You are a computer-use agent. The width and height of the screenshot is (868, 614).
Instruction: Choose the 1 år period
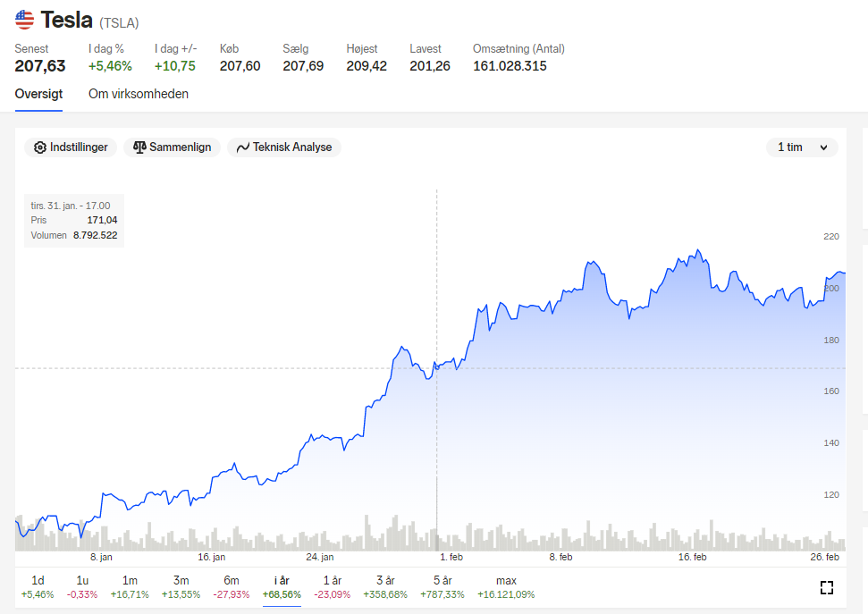[333, 587]
